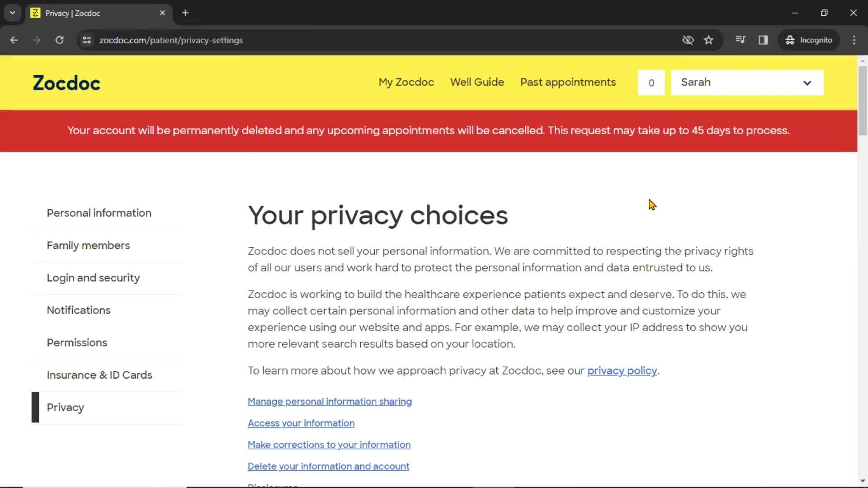Select the Well Guide menu item

(x=477, y=82)
